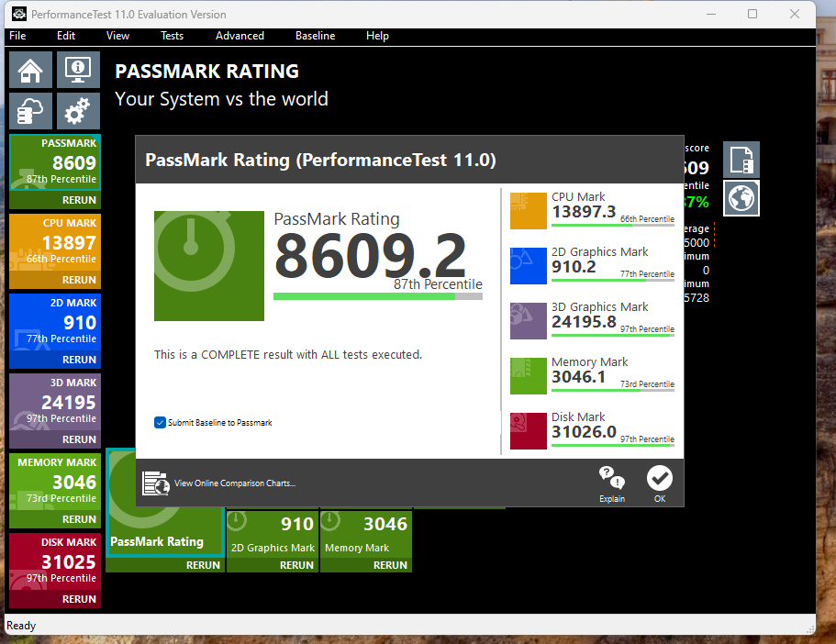Open the settings gears icon

pos(78,112)
